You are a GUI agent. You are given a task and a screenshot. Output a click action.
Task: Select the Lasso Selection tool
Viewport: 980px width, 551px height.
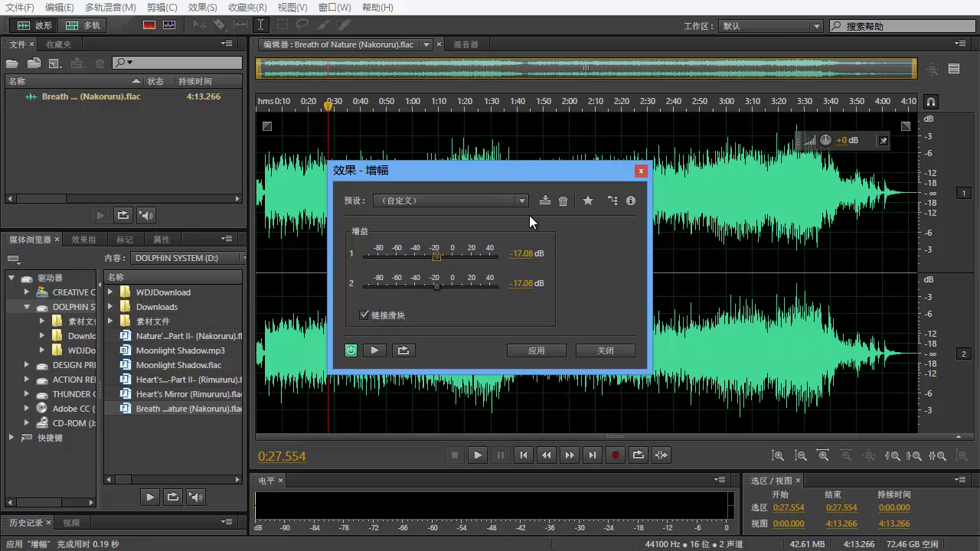[x=302, y=25]
